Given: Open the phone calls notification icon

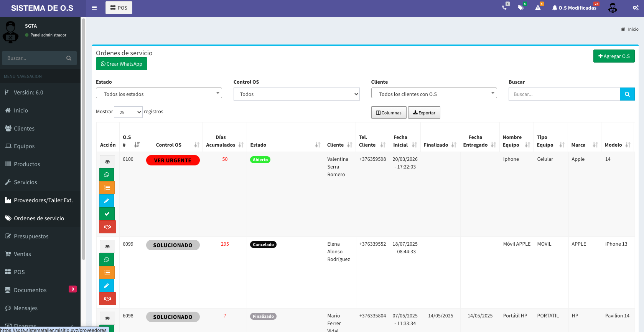Looking at the screenshot, I should click(505, 7).
